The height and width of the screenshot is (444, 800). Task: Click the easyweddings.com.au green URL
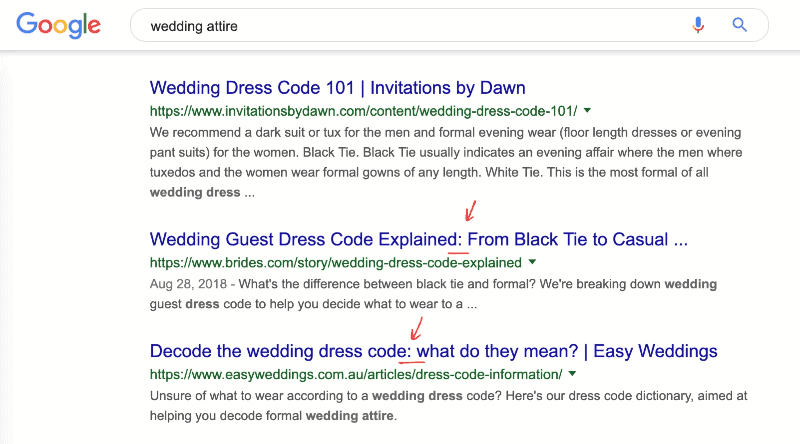tap(356, 375)
